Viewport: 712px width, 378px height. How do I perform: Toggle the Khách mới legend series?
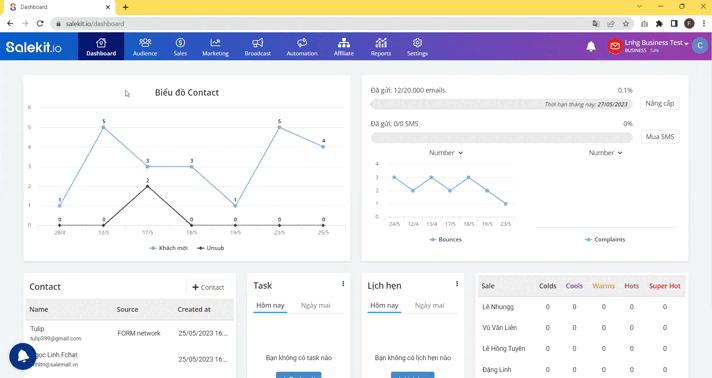point(168,248)
